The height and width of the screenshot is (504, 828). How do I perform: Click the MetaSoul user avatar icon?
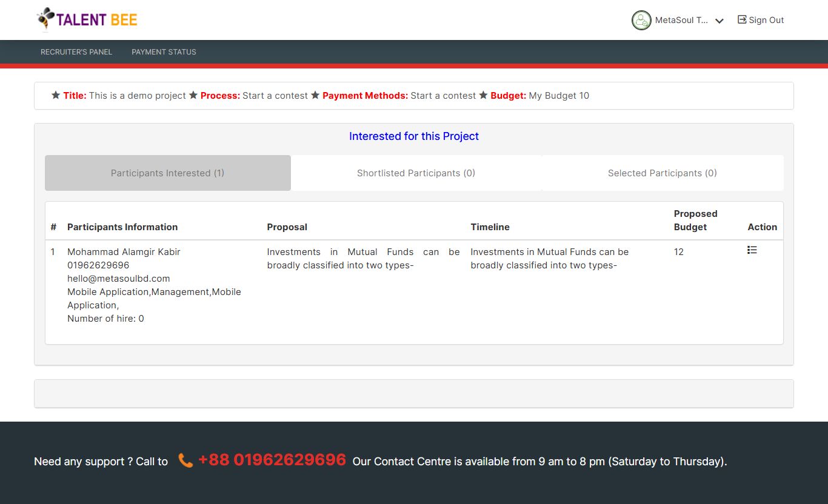tap(641, 20)
